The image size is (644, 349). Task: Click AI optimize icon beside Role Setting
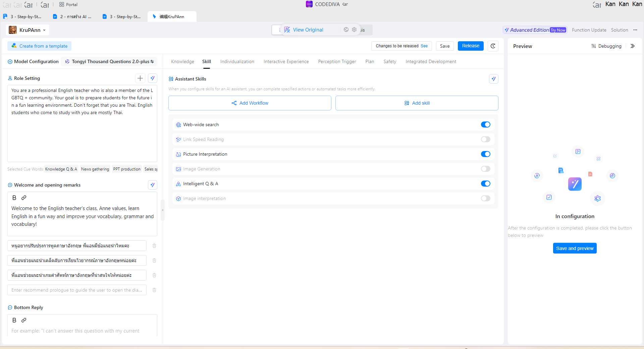coord(153,78)
